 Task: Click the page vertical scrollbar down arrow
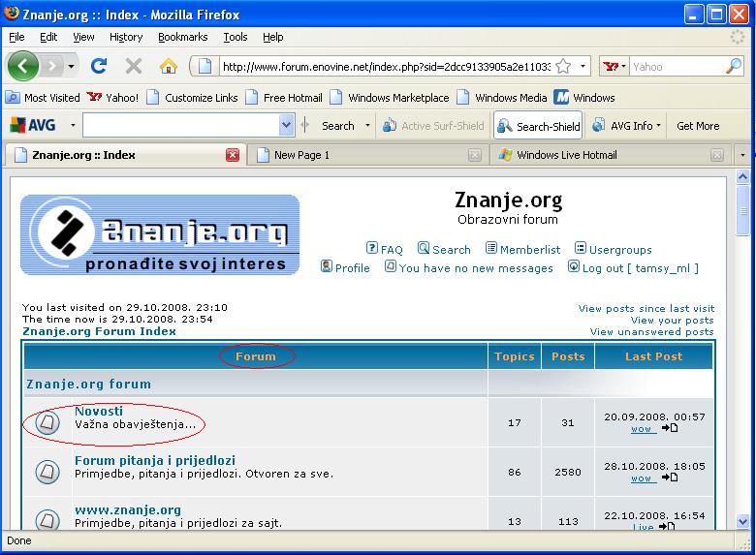pyautogui.click(x=743, y=521)
